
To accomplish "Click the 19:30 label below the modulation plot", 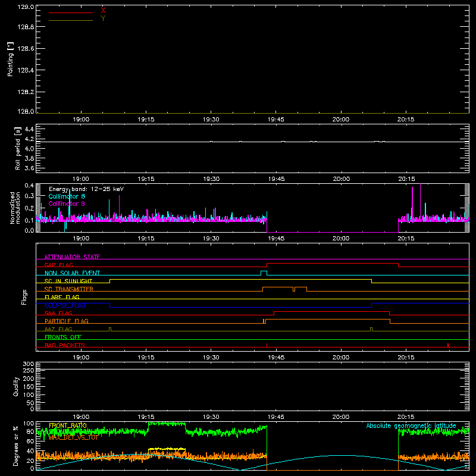I will (x=211, y=239).
